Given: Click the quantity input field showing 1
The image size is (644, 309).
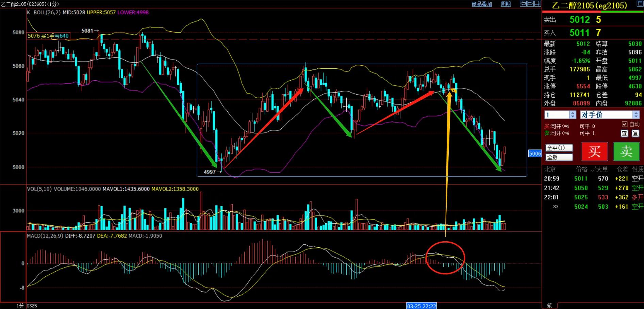Looking at the screenshot, I should 557,115.
